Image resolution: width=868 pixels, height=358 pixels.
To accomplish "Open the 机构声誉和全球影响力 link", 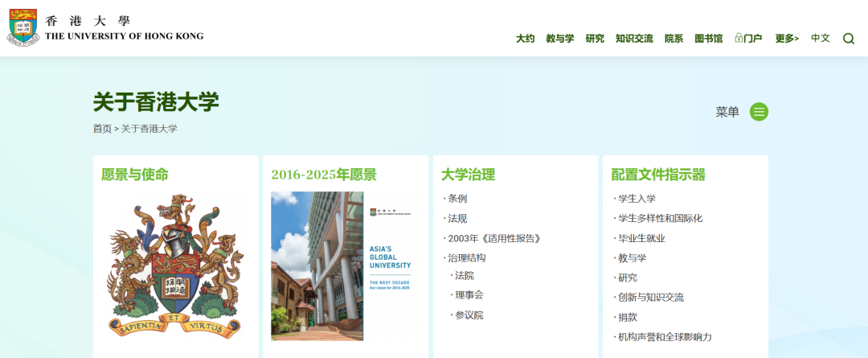I will coord(665,337).
